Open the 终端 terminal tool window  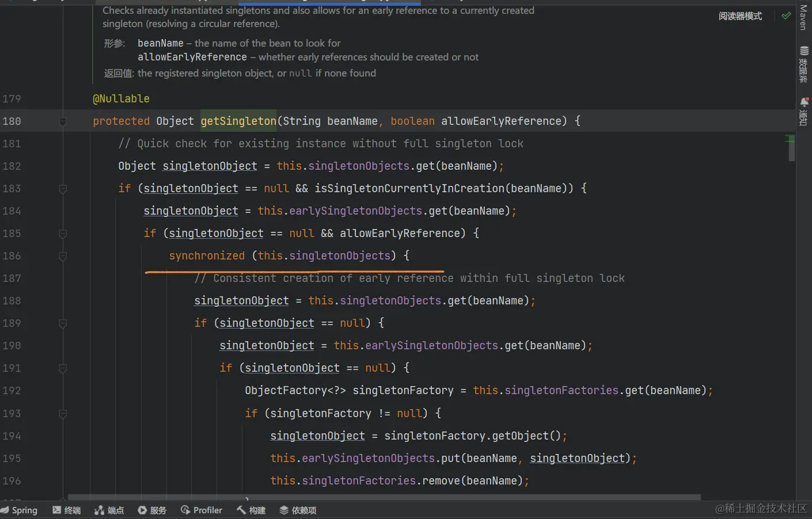[67, 510]
